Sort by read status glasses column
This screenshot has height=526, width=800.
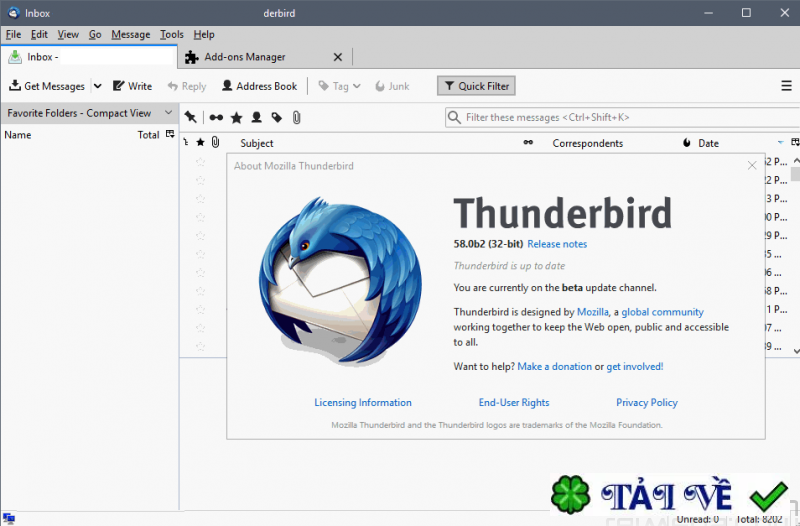coord(528,142)
